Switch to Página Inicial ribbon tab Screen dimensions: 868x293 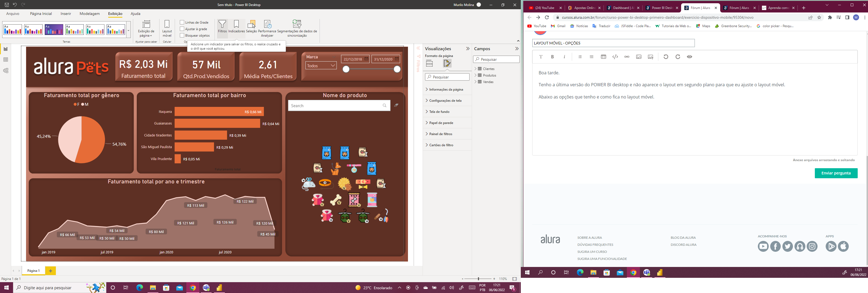(41, 14)
